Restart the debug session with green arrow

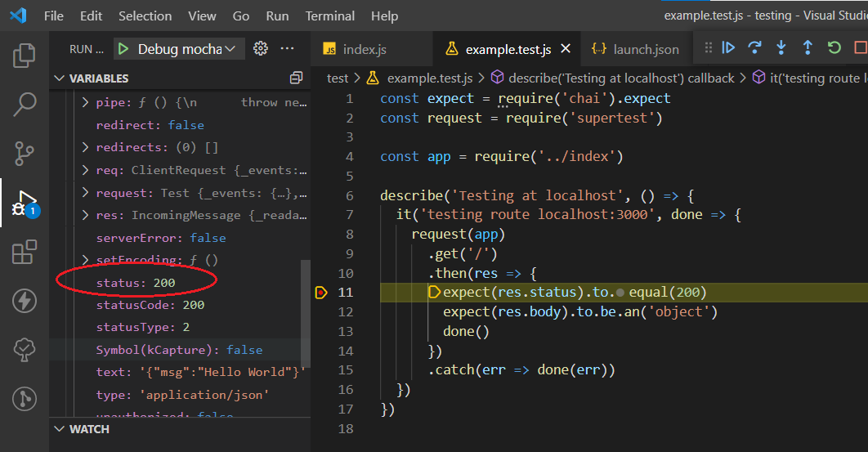point(834,48)
